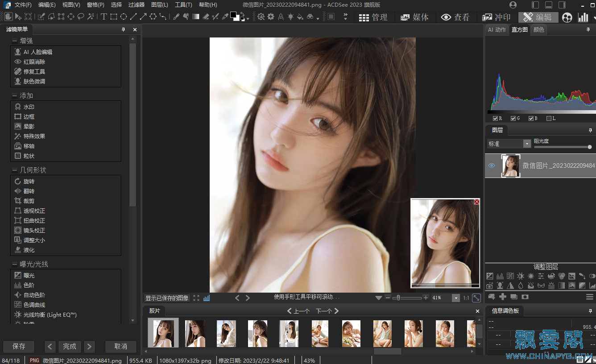Hide the 微信图片 layer with eye icon

491,165
